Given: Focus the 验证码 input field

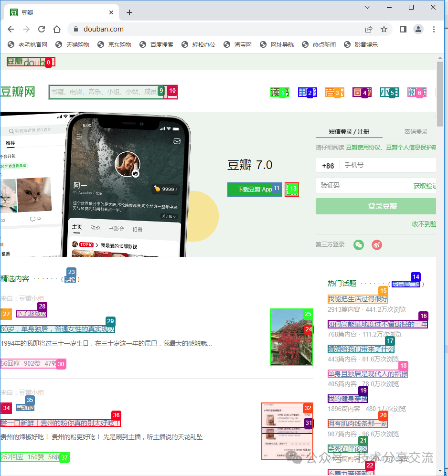Looking at the screenshot, I should pyautogui.click(x=364, y=185).
